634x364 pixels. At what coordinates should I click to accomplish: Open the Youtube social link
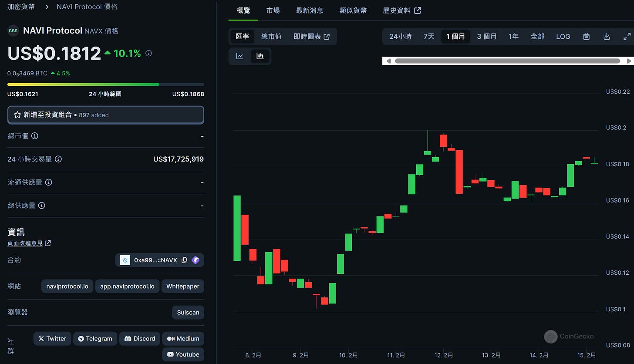coord(183,354)
